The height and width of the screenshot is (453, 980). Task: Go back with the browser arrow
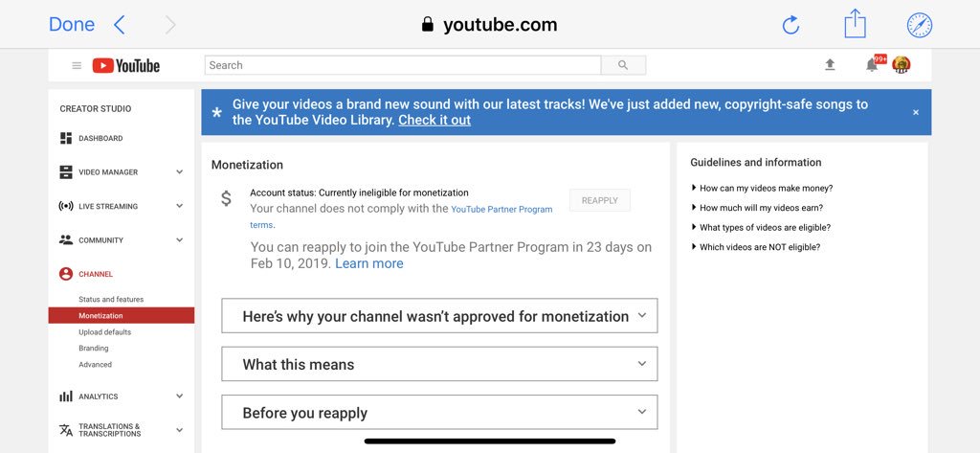[x=120, y=25]
